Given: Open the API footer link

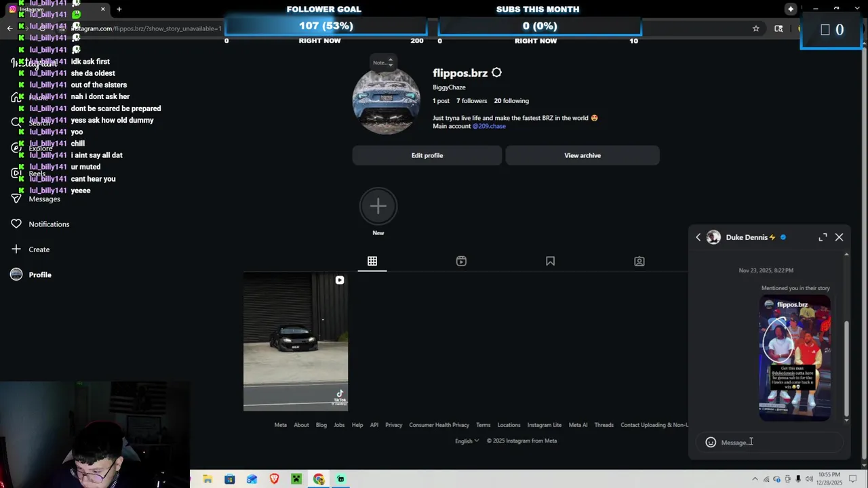Looking at the screenshot, I should (374, 425).
